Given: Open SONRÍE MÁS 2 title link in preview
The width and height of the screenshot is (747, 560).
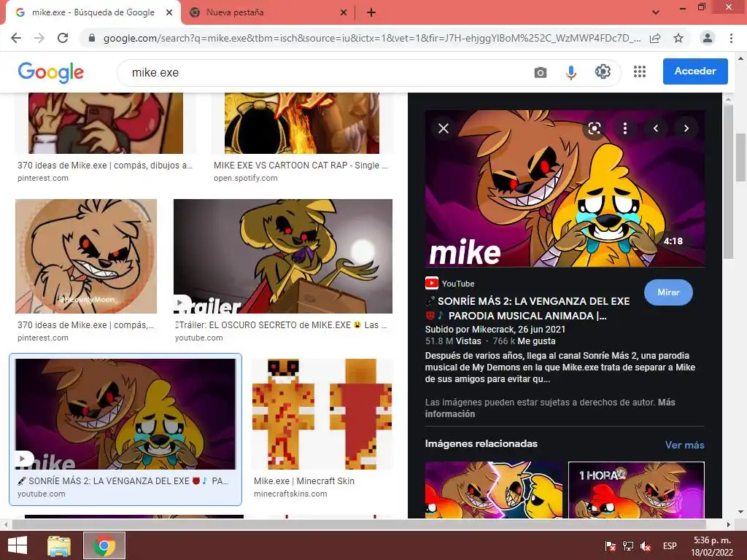Looking at the screenshot, I should click(527, 308).
